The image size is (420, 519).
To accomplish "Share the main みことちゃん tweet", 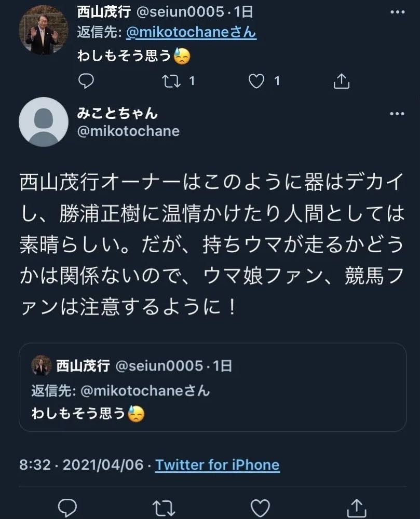I will pyautogui.click(x=357, y=507).
